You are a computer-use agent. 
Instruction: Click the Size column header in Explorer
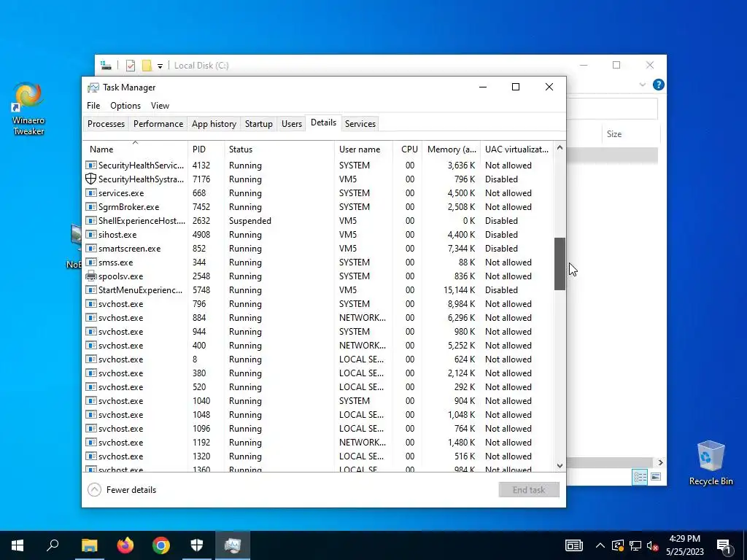click(630, 134)
